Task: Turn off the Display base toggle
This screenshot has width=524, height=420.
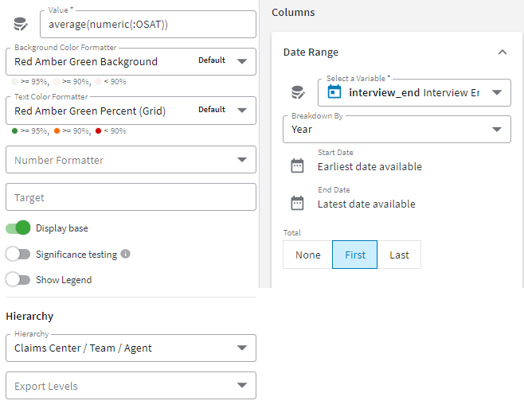Action: tap(18, 228)
